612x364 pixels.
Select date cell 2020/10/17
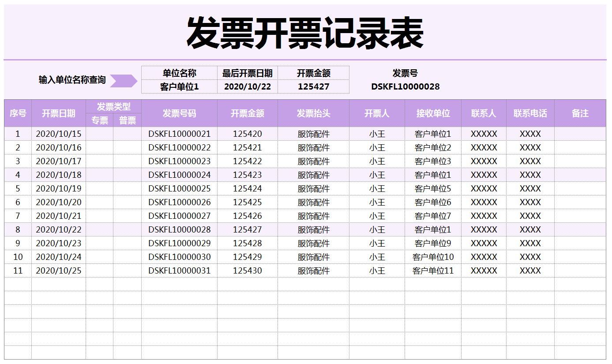(x=59, y=161)
